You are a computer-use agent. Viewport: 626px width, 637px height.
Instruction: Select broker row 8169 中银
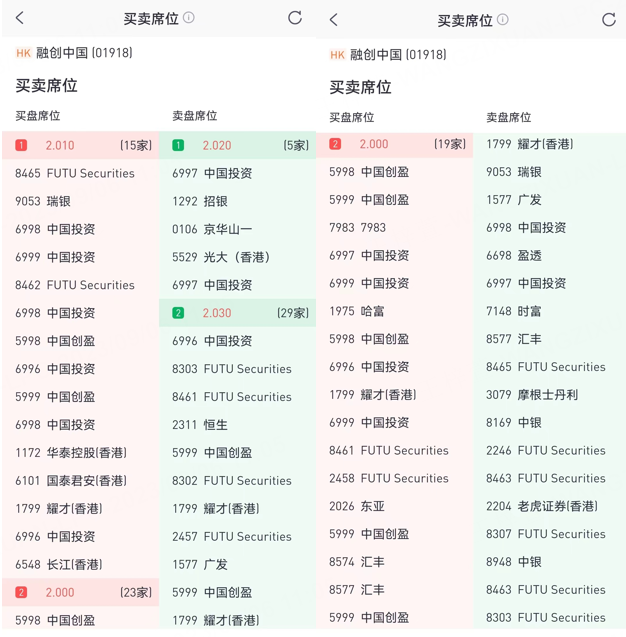coord(550,422)
